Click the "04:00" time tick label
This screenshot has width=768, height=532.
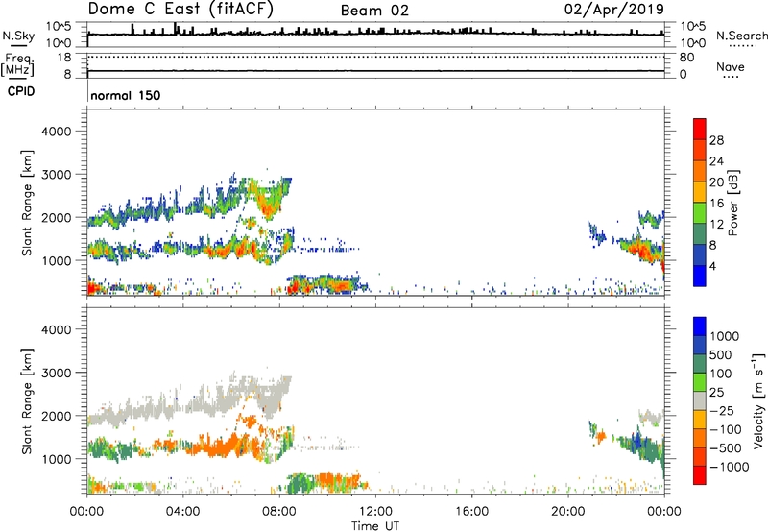coord(182,512)
